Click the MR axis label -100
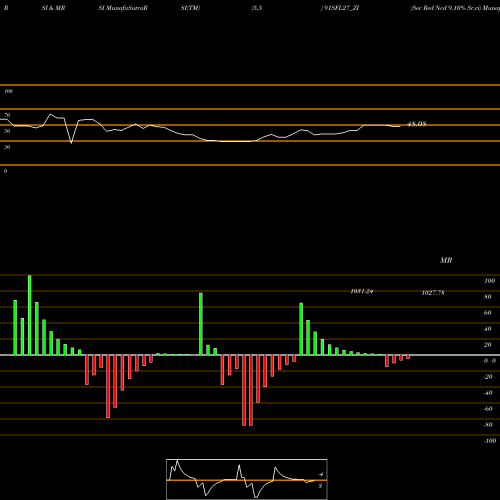Image resolution: width=500 pixels, height=500 pixels. click(x=490, y=441)
